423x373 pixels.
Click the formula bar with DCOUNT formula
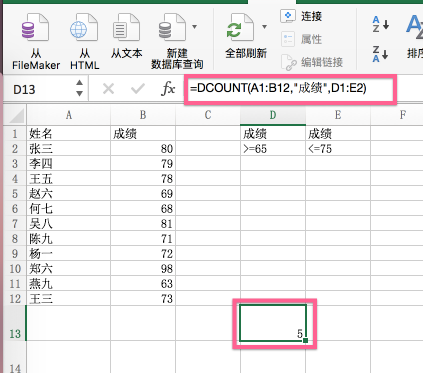[x=290, y=89]
